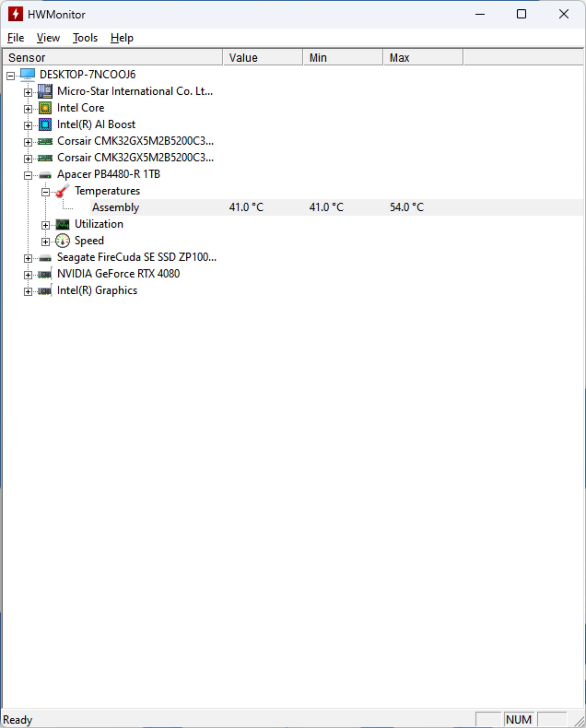Screen dimensions: 586x728
Task: Expand the Micro-Star International node
Action: (x=28, y=93)
